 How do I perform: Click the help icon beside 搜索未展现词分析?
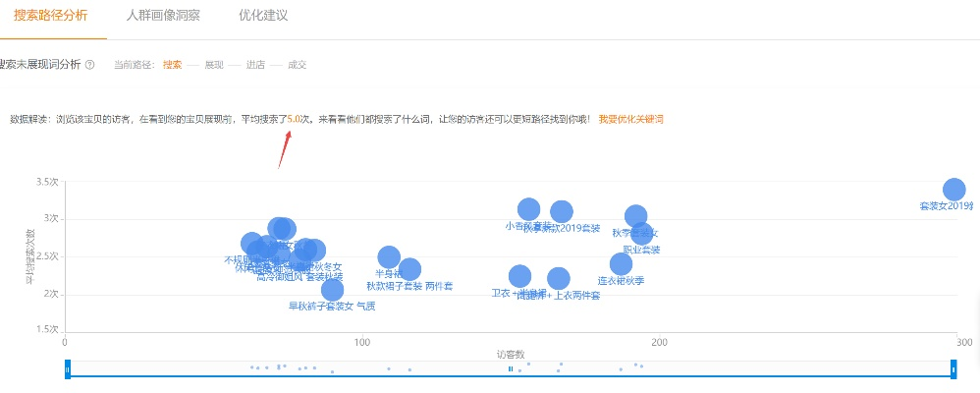point(90,65)
